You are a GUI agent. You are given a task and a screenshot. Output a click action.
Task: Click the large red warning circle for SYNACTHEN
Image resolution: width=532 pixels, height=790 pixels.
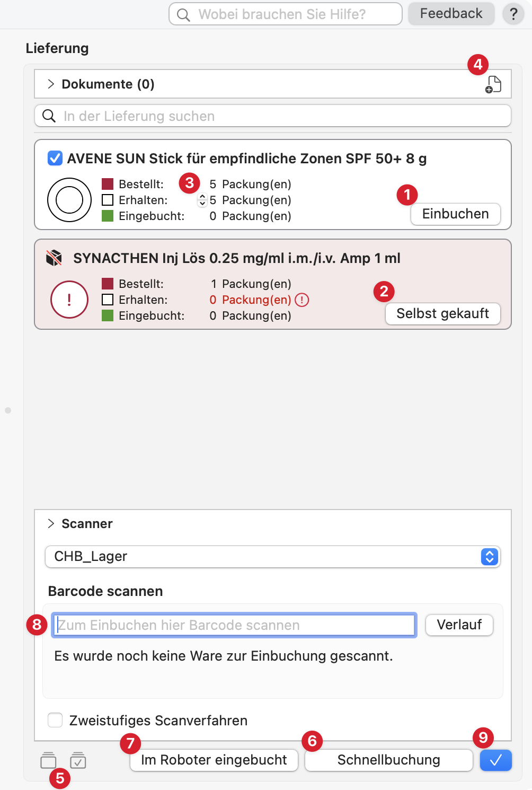[x=69, y=300]
